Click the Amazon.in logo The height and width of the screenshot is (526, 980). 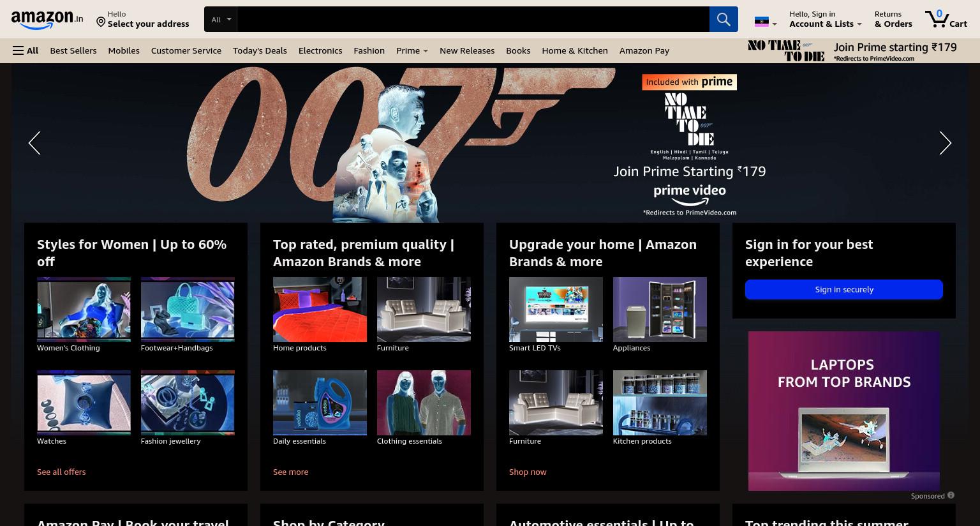click(x=47, y=20)
